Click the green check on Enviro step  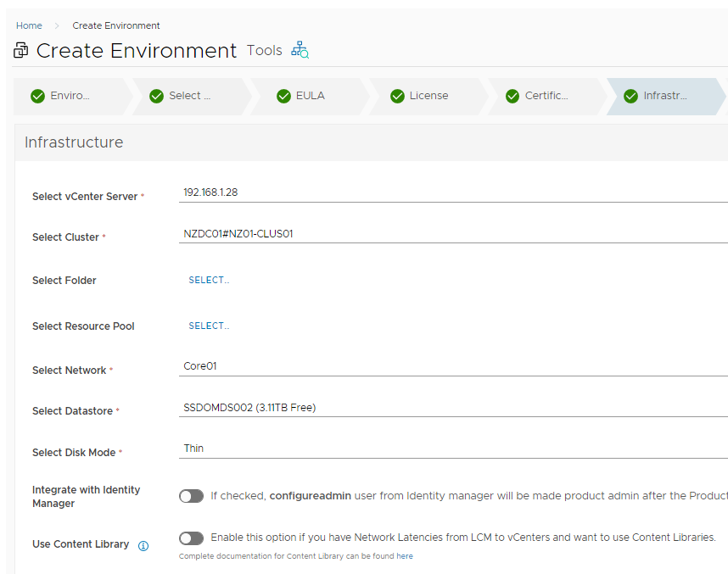point(37,96)
